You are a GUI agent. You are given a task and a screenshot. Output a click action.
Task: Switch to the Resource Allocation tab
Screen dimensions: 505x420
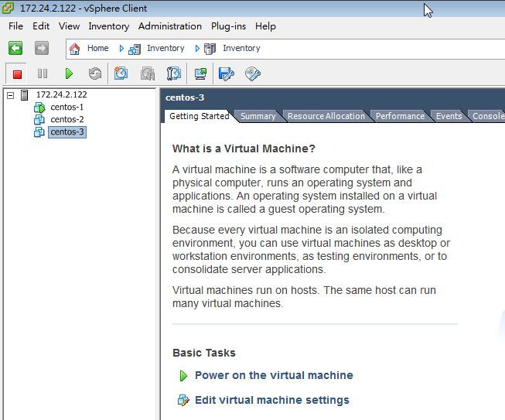point(326,116)
